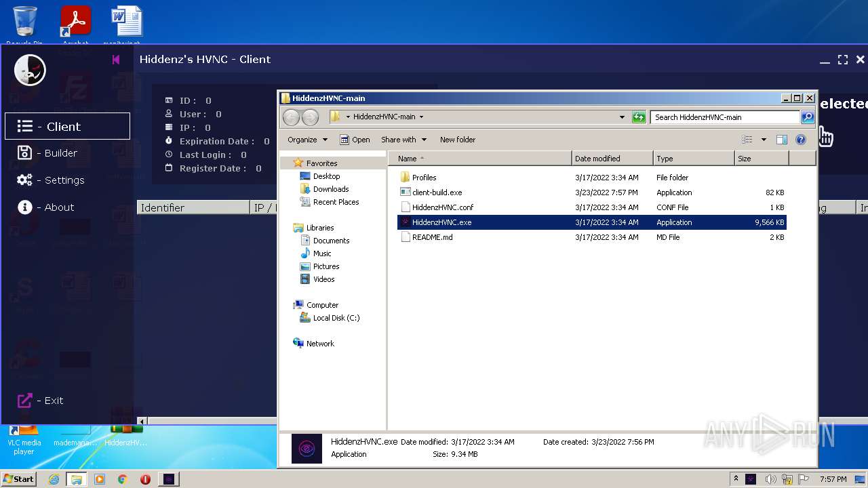Click Open in the Explorer toolbar

(x=355, y=140)
